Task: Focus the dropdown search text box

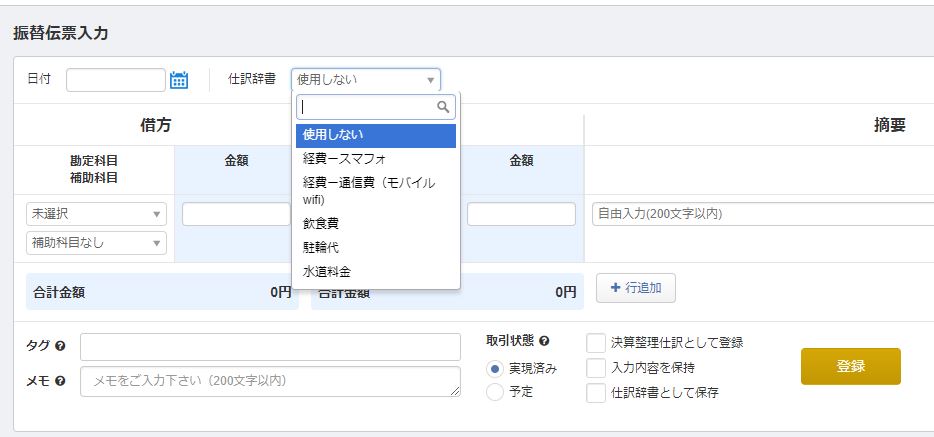Action: tap(376, 107)
